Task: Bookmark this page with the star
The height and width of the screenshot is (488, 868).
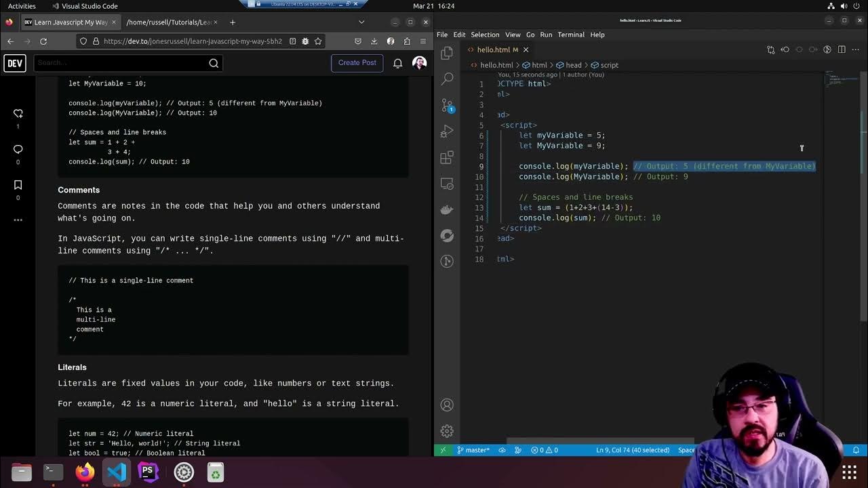Action: click(x=318, y=41)
